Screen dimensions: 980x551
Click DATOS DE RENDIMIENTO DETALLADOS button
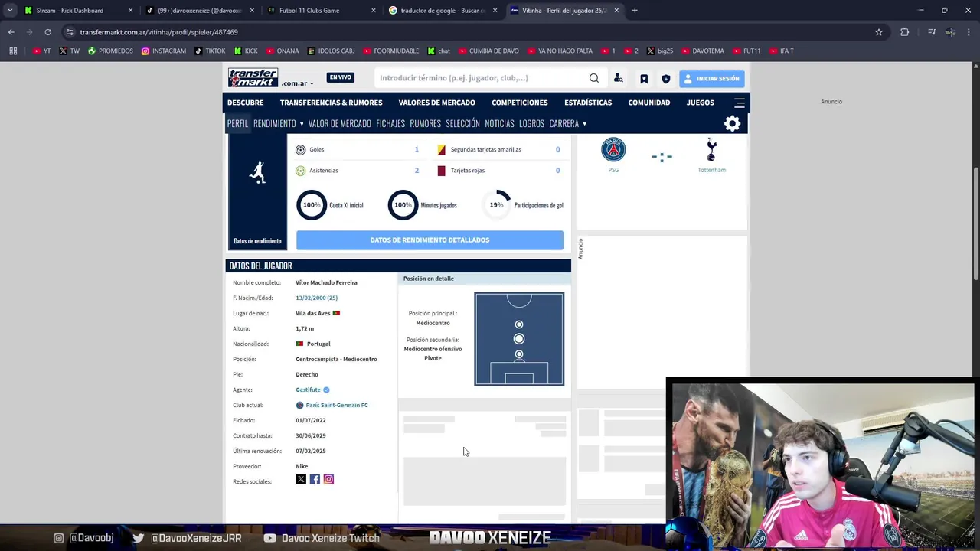[430, 240]
